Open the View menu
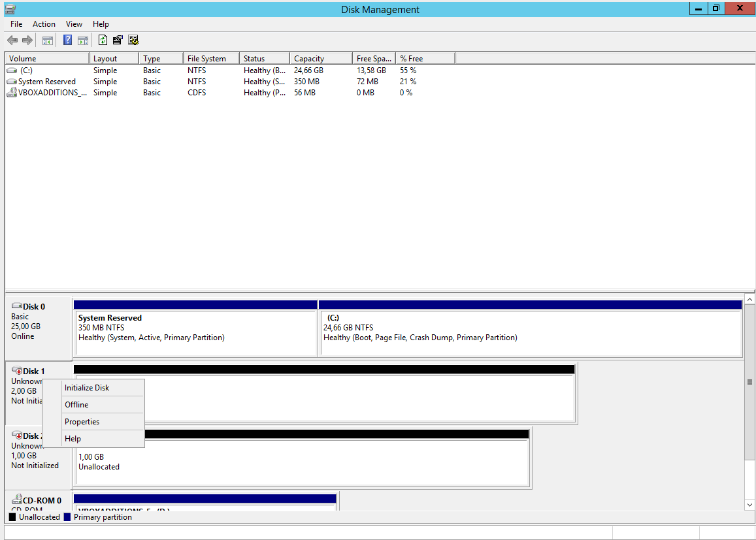Screen dimensions: 756x540 74,24
